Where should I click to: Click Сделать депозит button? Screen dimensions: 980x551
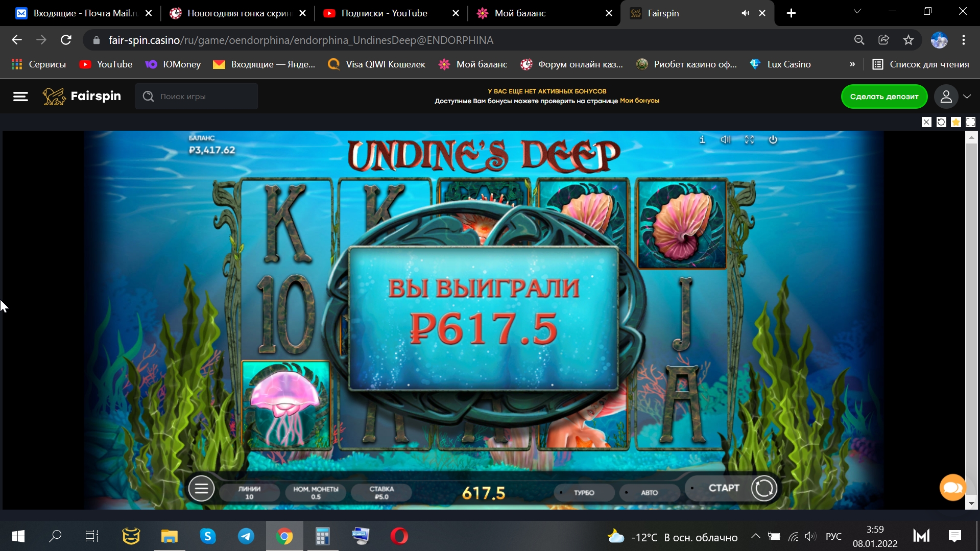coord(884,97)
